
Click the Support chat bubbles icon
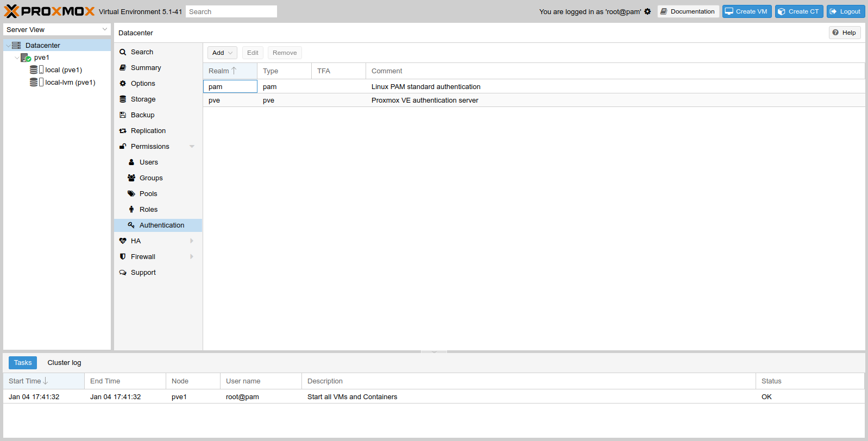tap(123, 273)
